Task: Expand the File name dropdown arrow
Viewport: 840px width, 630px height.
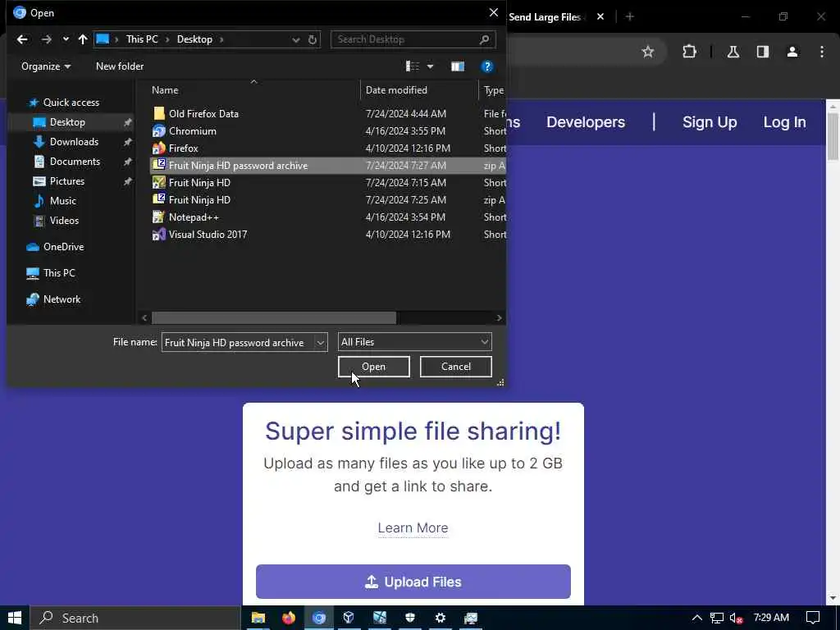Action: click(321, 343)
